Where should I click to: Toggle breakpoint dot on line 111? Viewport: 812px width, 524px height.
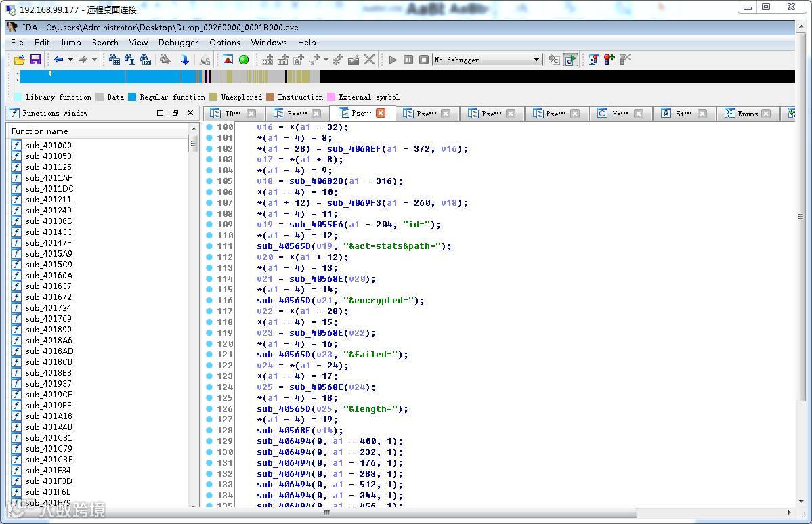[x=209, y=246]
